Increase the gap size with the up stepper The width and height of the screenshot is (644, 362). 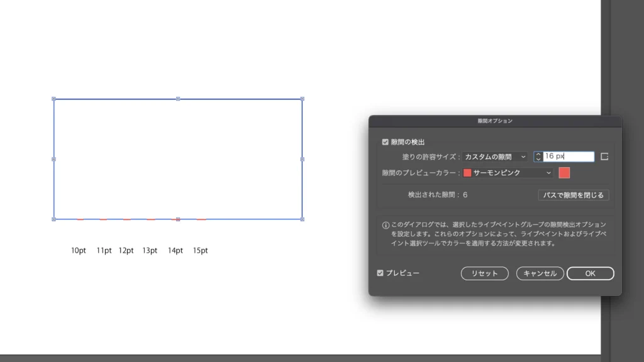538,154
